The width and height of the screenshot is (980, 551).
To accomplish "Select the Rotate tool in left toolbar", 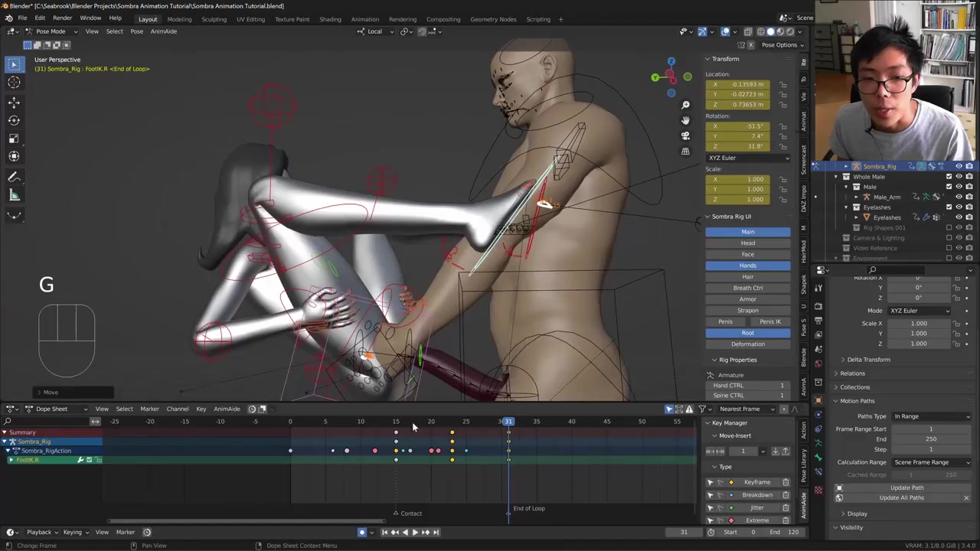I will [14, 120].
